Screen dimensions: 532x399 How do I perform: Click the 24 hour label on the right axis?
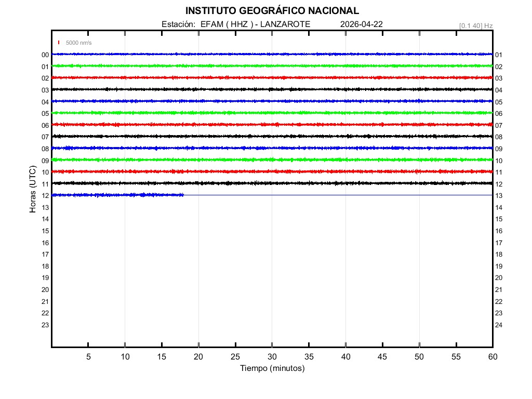click(x=498, y=325)
